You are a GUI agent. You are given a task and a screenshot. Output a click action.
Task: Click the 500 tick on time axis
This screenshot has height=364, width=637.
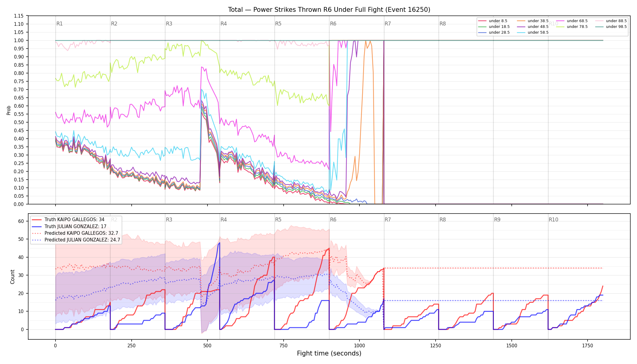coord(207,345)
